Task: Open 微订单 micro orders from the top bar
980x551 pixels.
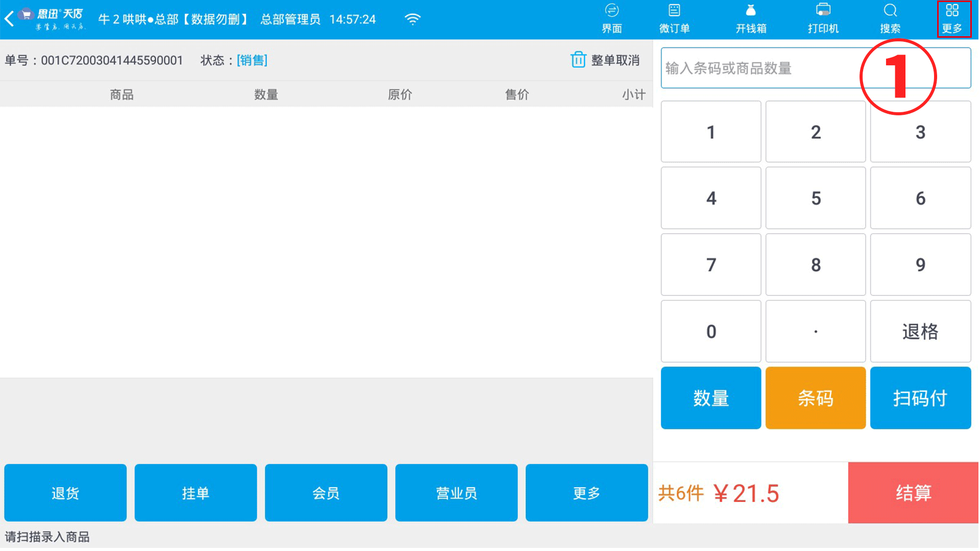Action: [674, 18]
